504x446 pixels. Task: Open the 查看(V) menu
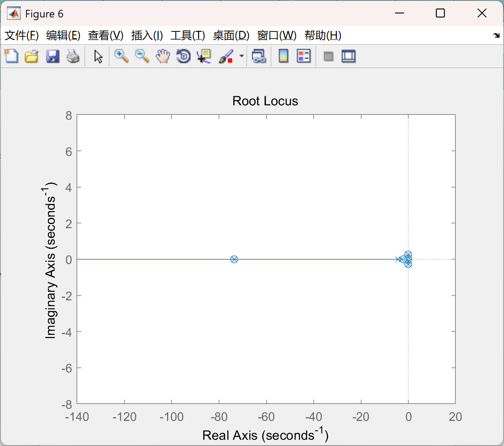click(105, 35)
